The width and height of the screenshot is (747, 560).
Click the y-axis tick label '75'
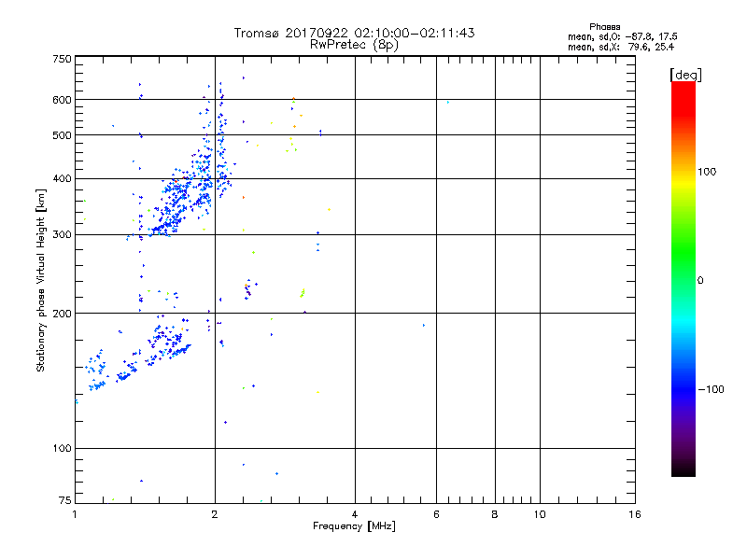(x=64, y=500)
